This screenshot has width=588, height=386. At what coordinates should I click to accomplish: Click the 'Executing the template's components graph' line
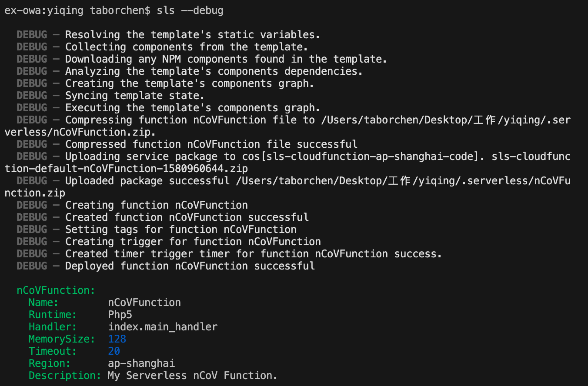193,108
